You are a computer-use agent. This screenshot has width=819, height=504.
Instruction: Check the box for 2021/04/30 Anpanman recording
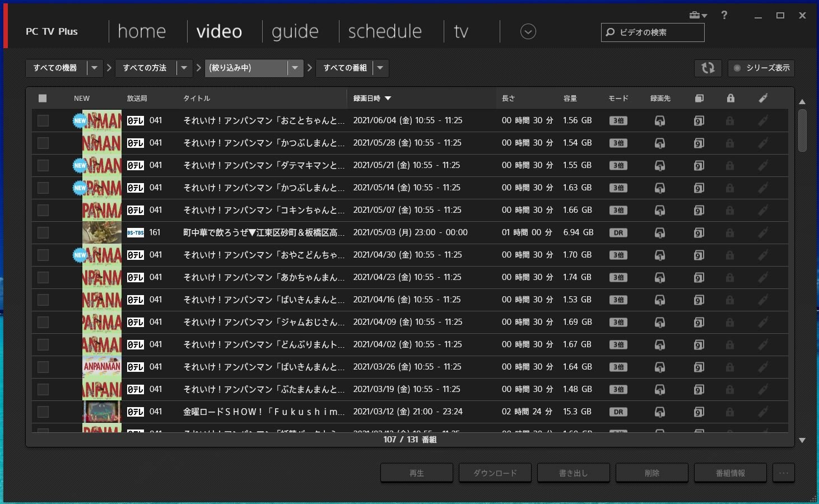tap(43, 255)
